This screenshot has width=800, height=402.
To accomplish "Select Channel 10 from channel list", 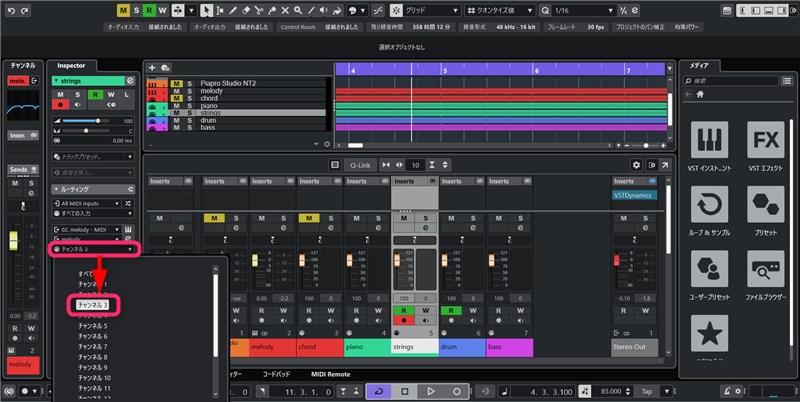I will (x=94, y=378).
